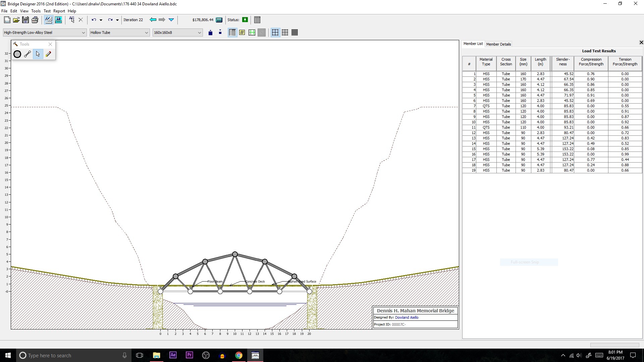This screenshot has width=644, height=362.
Task: Enable the coarse grid resolution
Action: (x=275, y=33)
